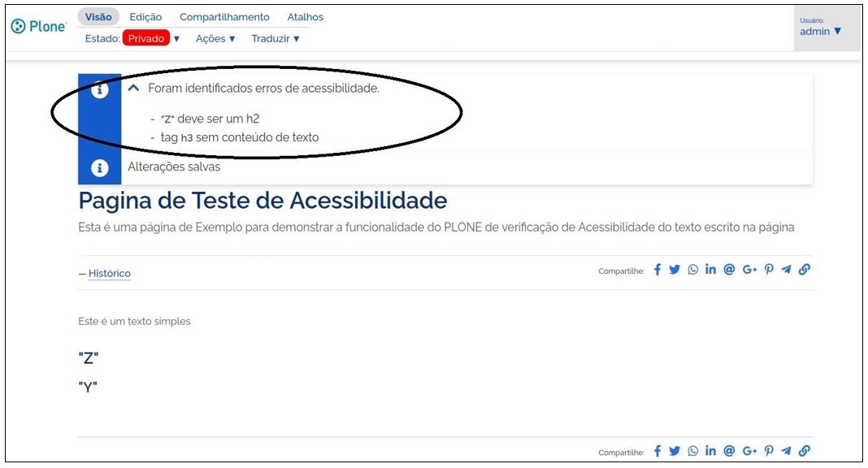Email the page using the @ icon
This screenshot has width=868, height=468.
(x=729, y=269)
